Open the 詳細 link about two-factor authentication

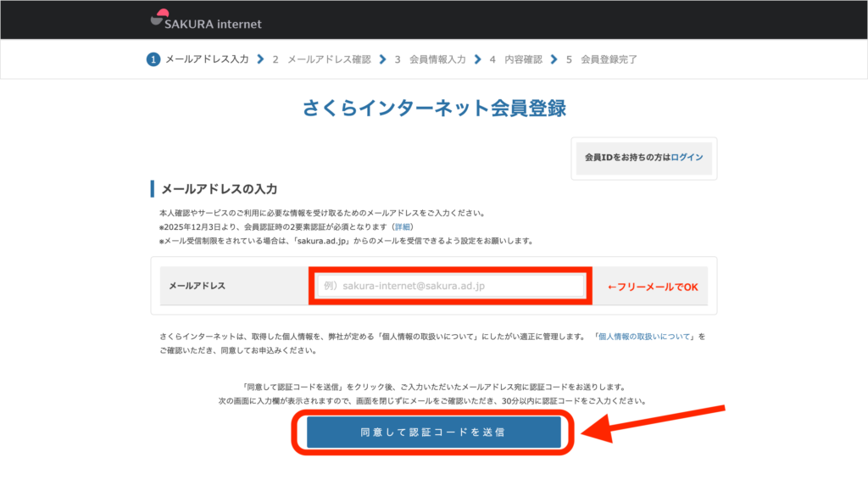tap(402, 226)
